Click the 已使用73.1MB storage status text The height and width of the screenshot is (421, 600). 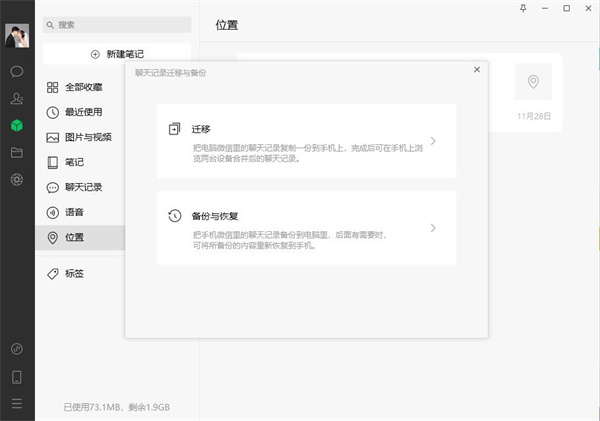point(117,407)
